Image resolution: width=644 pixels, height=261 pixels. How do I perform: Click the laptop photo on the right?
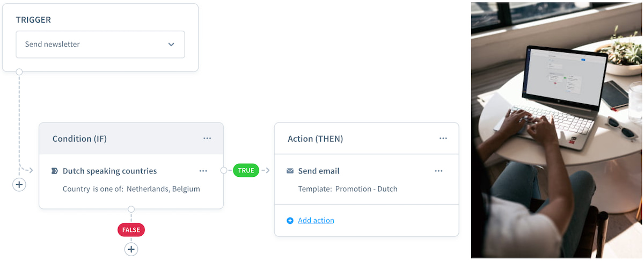point(557,130)
